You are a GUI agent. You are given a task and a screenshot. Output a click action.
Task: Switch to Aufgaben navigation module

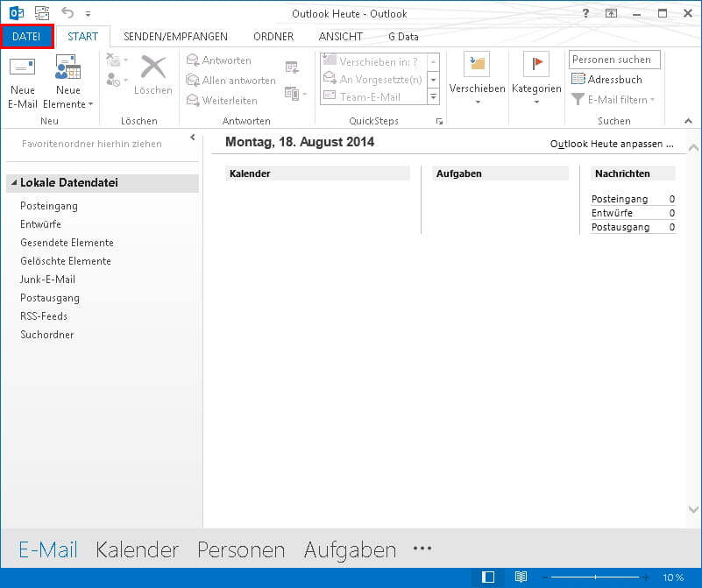(x=350, y=549)
